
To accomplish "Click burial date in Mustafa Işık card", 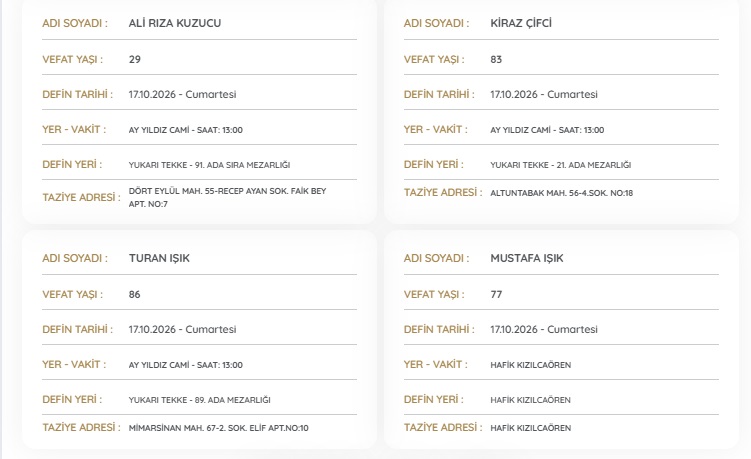I will click(x=544, y=330).
